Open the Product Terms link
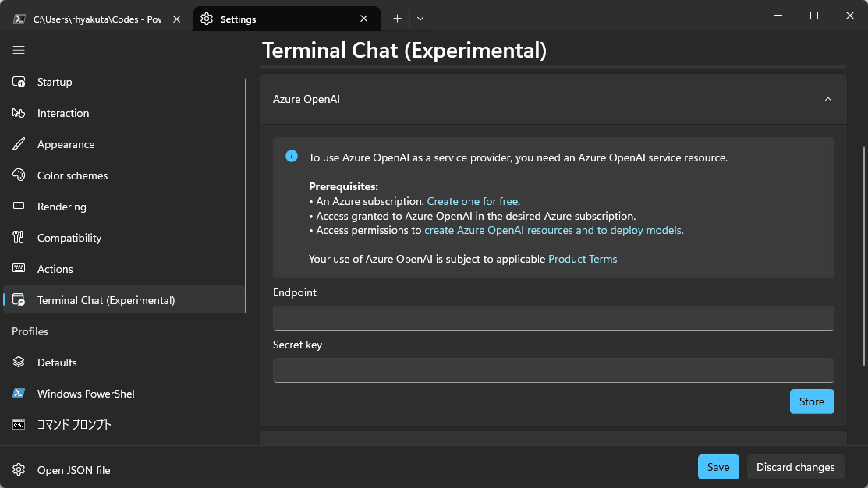The width and height of the screenshot is (868, 488). 583,259
